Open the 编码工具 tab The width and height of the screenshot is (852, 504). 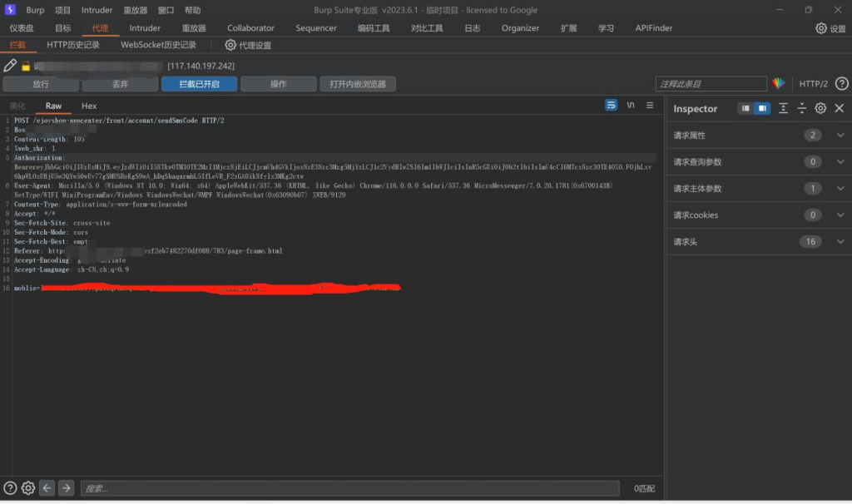[x=374, y=28]
